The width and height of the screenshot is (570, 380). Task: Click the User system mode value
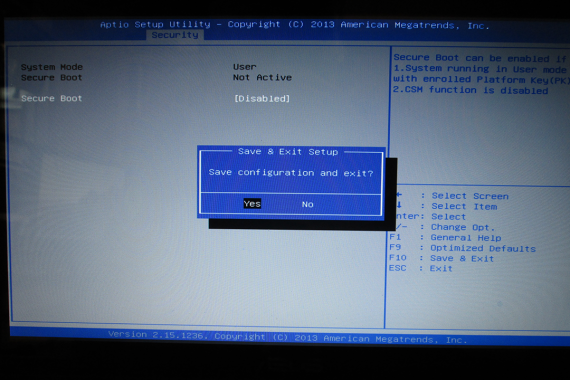pos(245,67)
